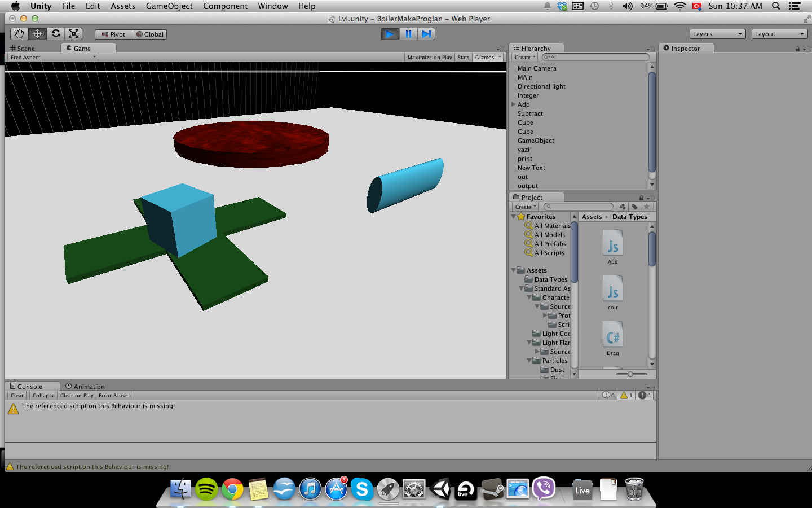The width and height of the screenshot is (812, 508).
Task: Click the Play button
Action: coord(390,34)
